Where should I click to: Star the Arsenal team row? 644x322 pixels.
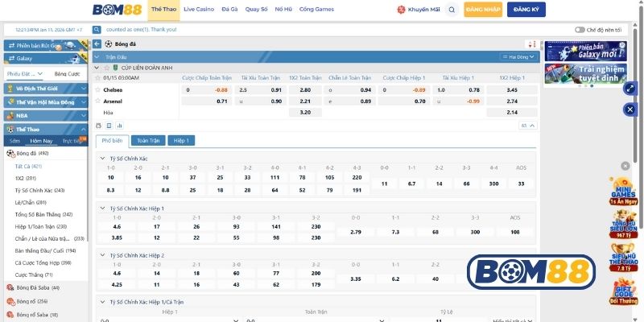(x=97, y=101)
